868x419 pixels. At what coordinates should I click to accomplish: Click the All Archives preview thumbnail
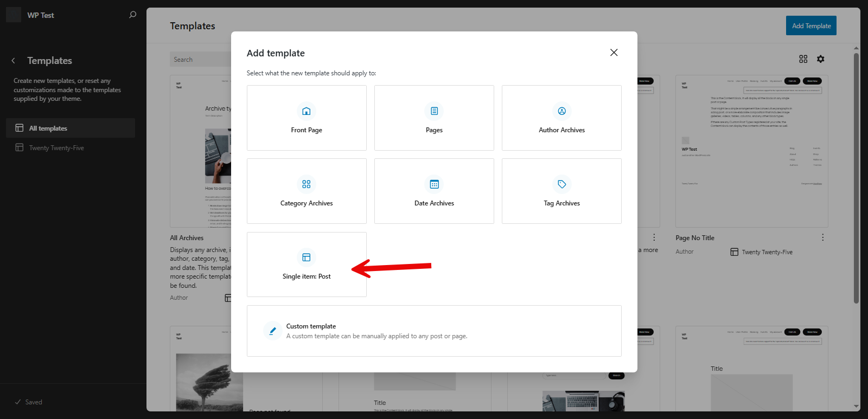[x=201, y=151]
